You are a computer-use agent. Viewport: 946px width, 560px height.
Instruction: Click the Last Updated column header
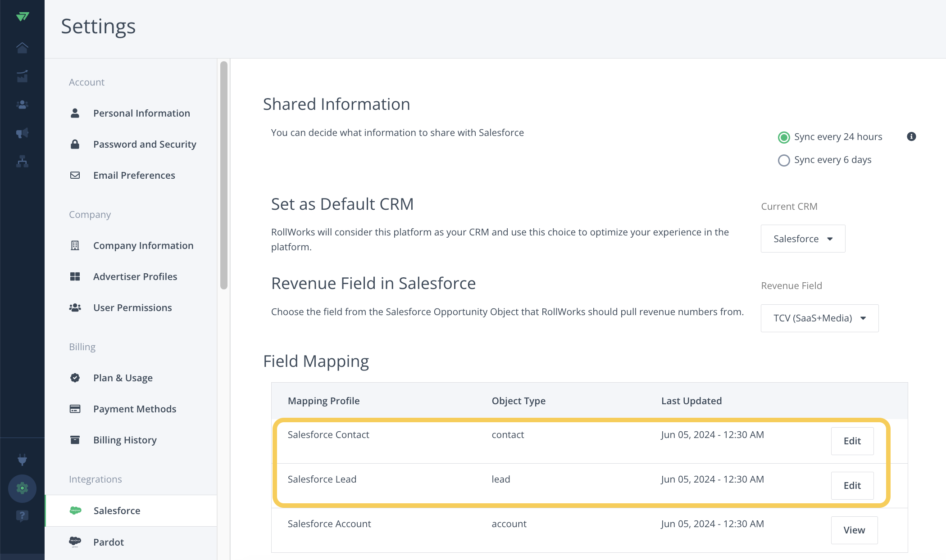tap(691, 401)
